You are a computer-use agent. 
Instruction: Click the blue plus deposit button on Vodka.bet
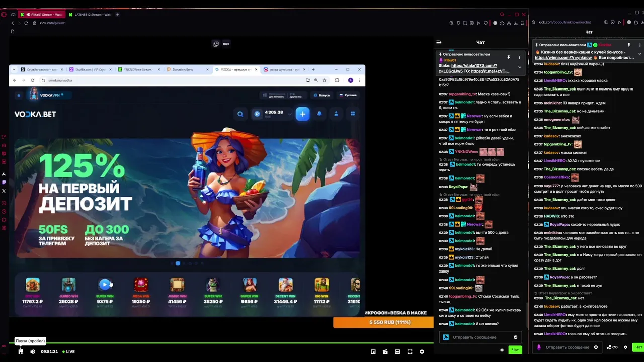click(302, 114)
